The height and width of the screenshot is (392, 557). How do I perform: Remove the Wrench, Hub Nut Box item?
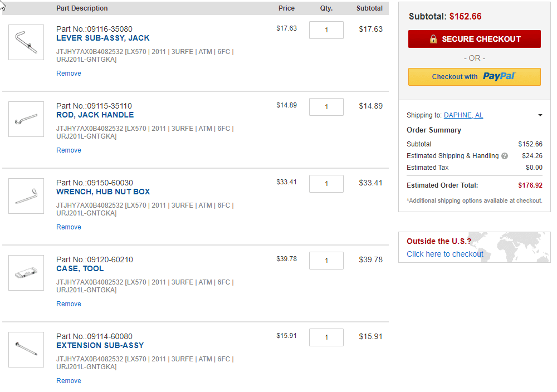[x=69, y=227]
